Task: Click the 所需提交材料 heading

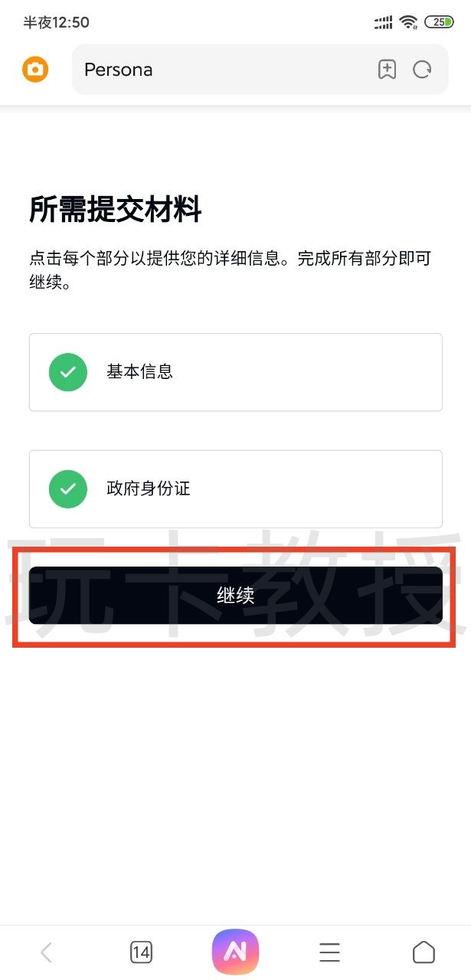Action: [x=116, y=209]
